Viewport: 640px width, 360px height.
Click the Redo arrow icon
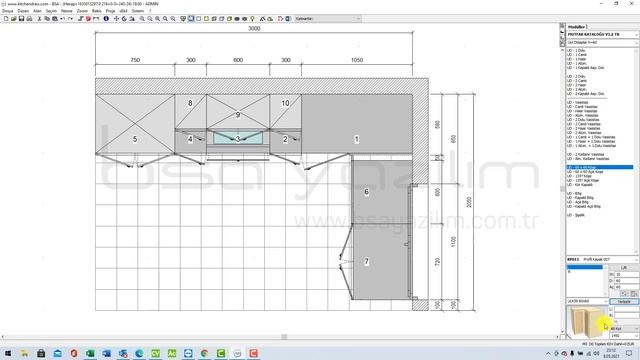click(70, 19)
